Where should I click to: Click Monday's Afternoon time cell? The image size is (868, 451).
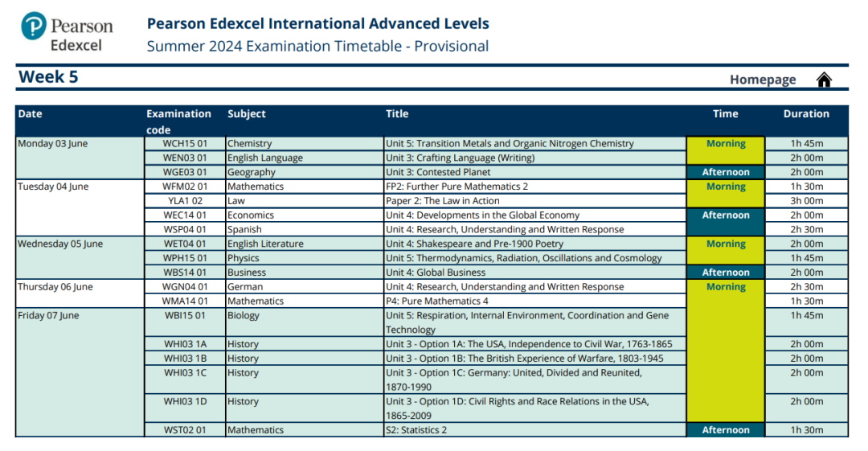726,172
